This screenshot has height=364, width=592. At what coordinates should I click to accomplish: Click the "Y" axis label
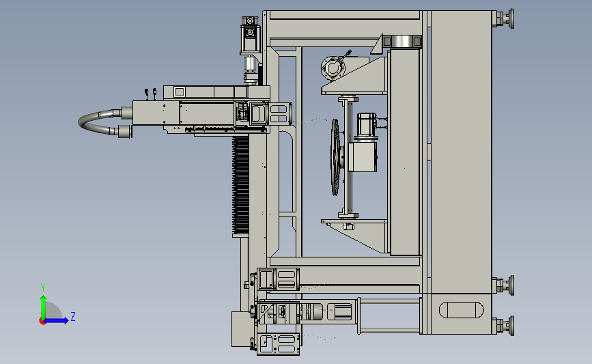coord(43,288)
